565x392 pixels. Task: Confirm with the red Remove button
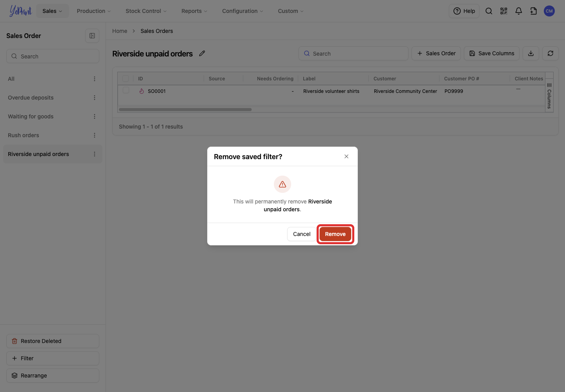point(335,234)
